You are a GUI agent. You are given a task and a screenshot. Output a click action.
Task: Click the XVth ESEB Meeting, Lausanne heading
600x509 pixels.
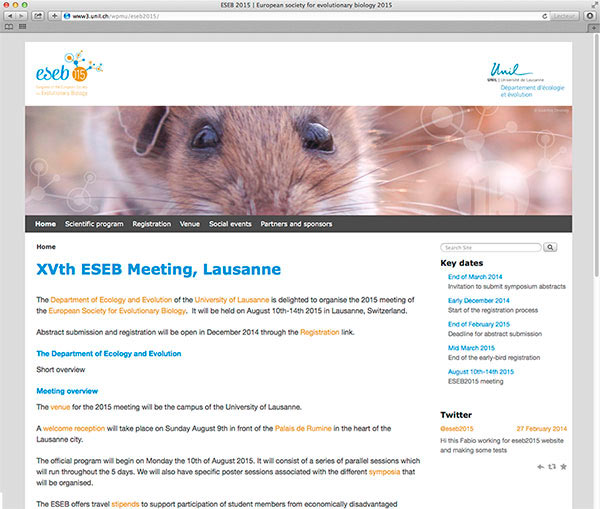click(x=158, y=269)
